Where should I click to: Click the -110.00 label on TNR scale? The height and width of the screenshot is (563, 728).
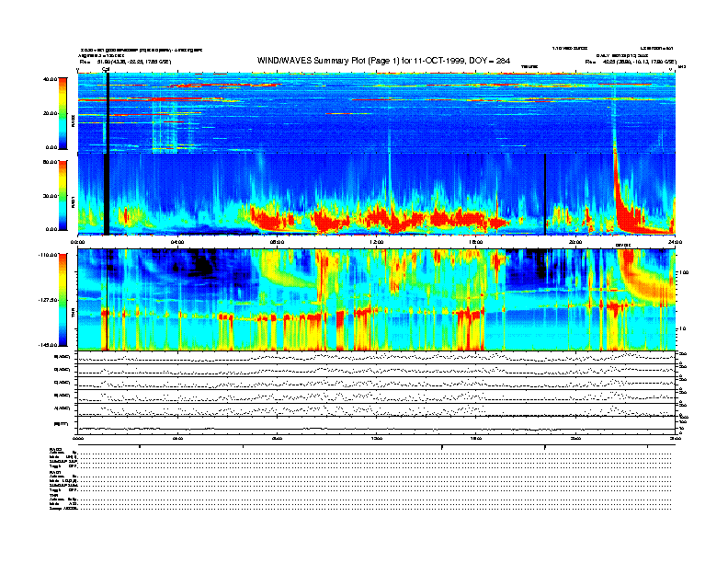click(x=49, y=255)
